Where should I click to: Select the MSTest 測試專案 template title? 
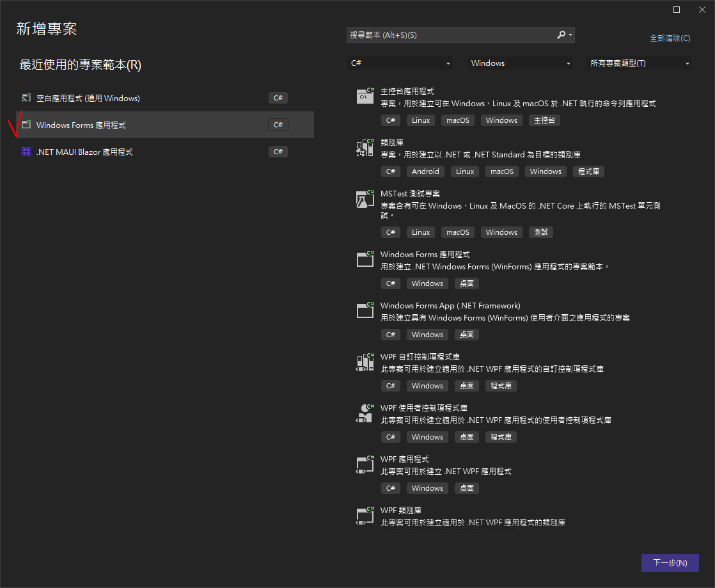[411, 193]
